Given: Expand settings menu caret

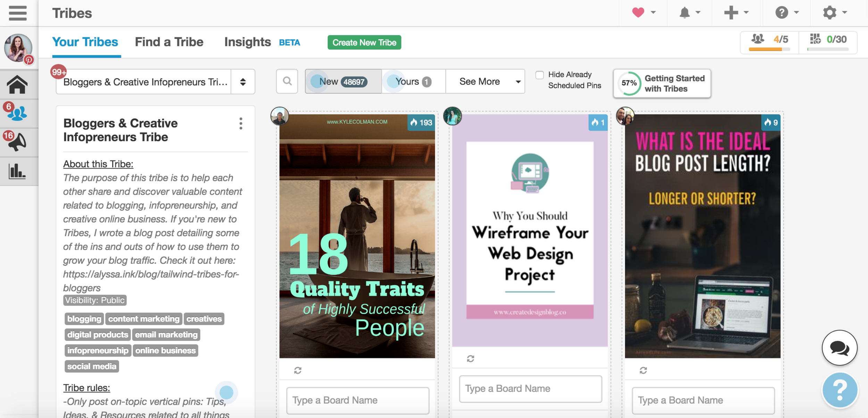Looking at the screenshot, I should (845, 13).
